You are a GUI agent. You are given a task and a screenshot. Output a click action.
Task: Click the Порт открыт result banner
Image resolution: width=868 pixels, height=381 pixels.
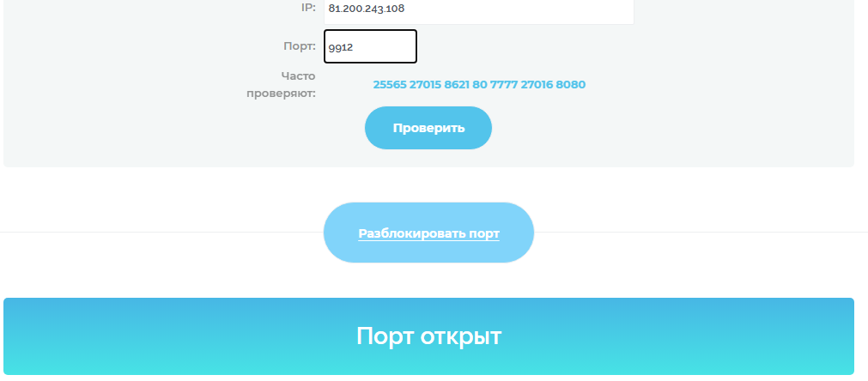[x=429, y=336]
